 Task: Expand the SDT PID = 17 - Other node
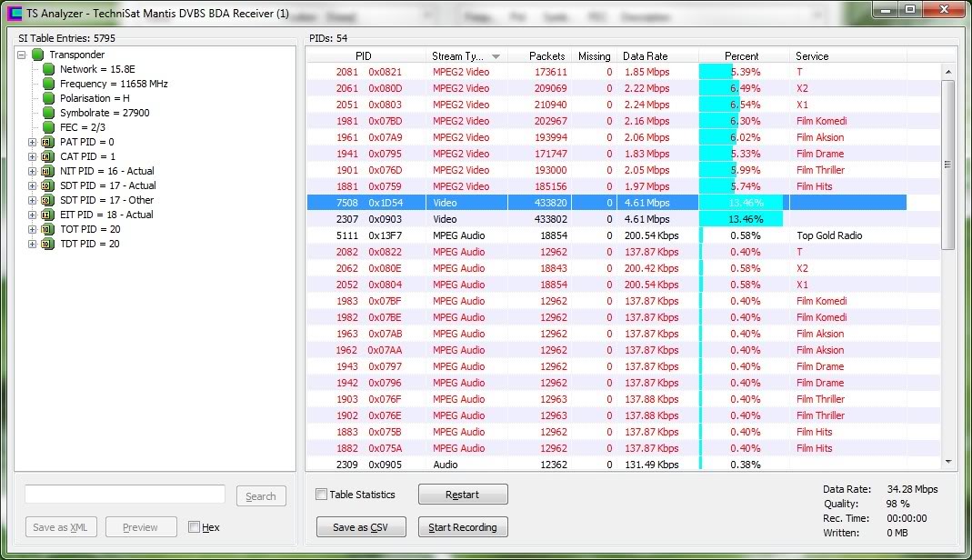pos(33,200)
